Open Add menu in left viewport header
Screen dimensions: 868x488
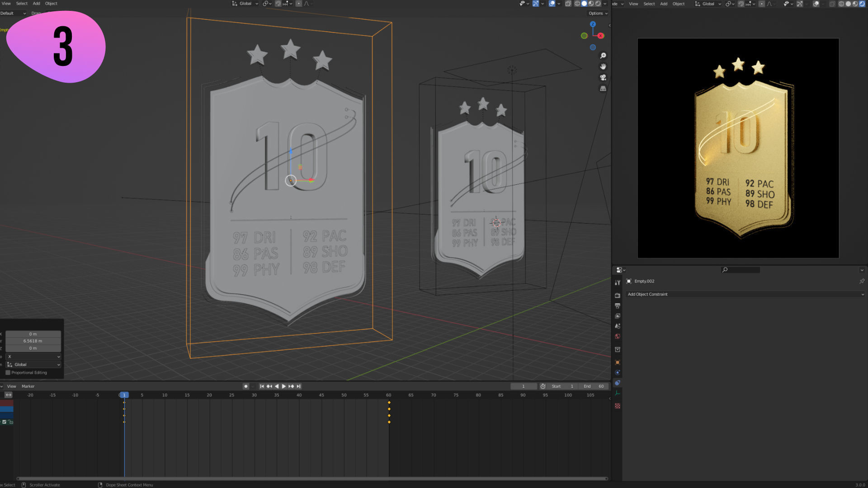36,4
